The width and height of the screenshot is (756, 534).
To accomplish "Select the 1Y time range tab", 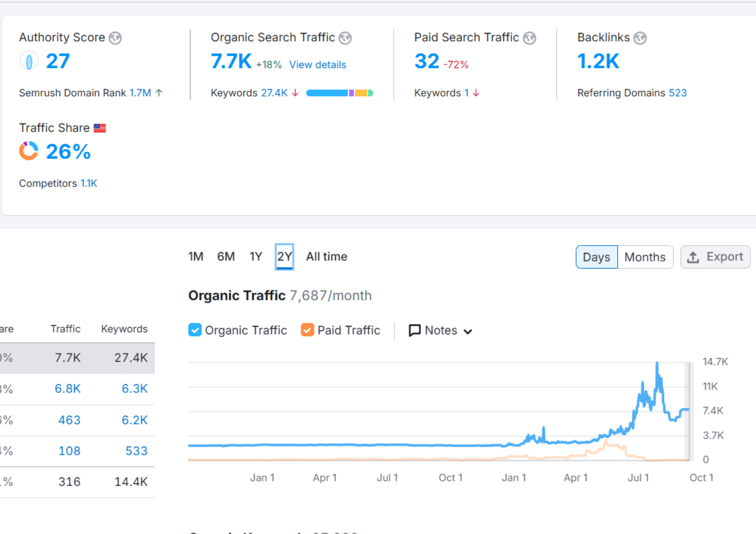I will tap(256, 257).
